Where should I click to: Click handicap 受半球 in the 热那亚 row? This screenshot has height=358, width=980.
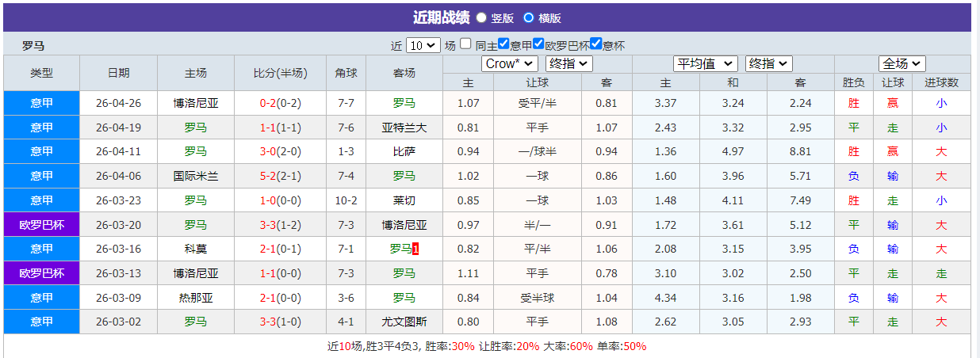point(537,298)
